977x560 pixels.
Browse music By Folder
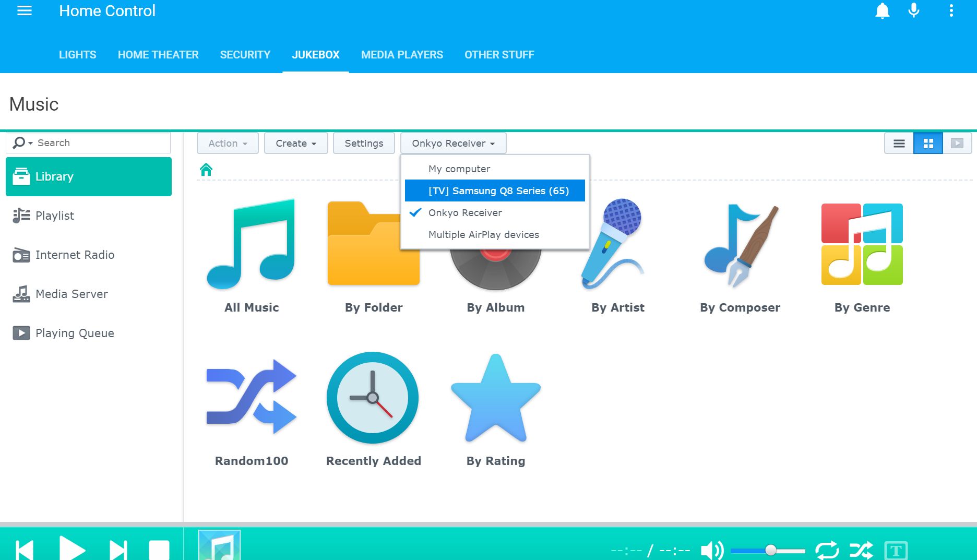[x=374, y=257]
